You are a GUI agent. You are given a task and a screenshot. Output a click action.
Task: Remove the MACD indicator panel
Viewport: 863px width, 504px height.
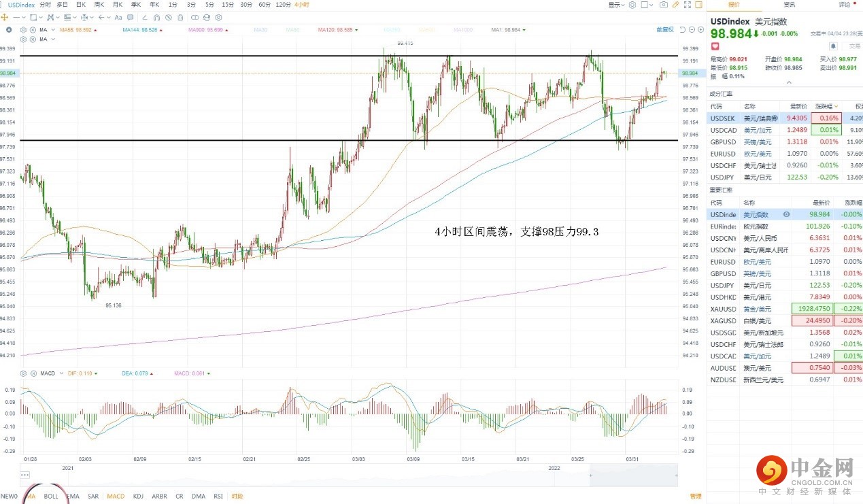[x=33, y=373]
